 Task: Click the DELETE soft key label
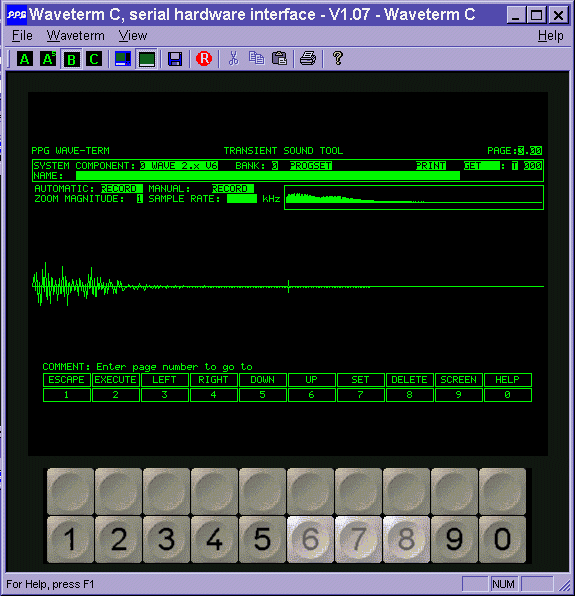click(x=409, y=380)
